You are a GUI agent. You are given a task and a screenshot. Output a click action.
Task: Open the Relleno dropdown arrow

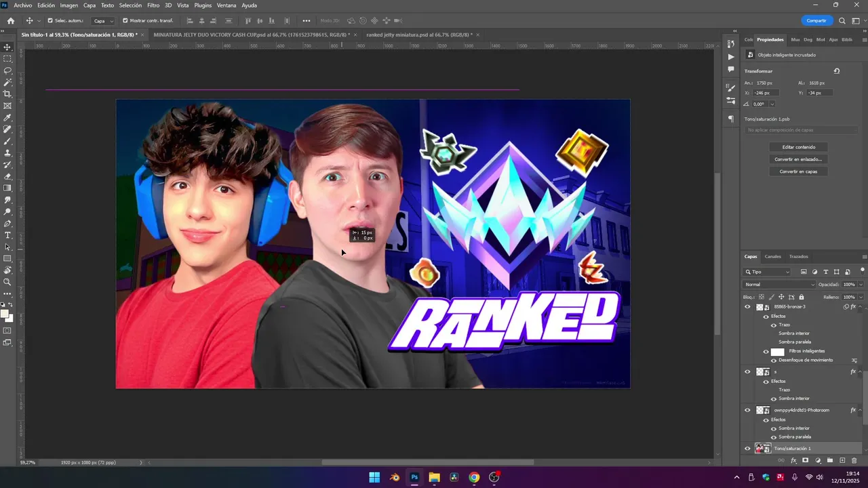(x=861, y=297)
